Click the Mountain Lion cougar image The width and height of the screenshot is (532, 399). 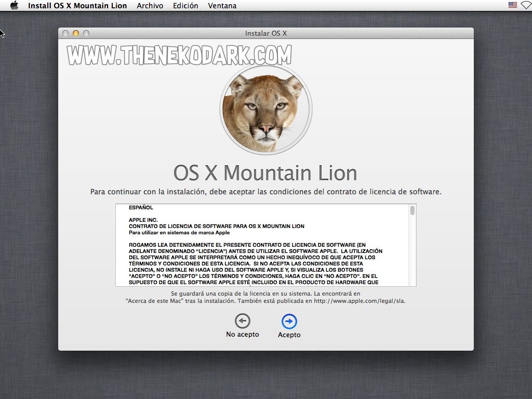pos(265,109)
